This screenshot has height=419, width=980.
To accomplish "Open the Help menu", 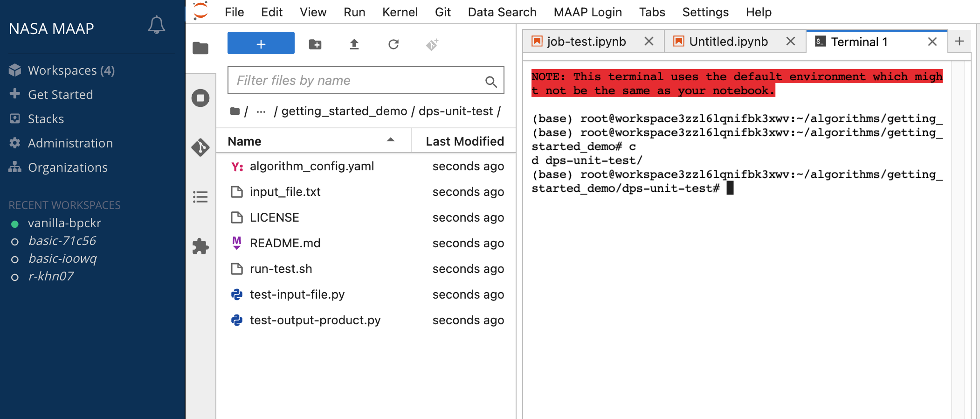I will coord(759,12).
